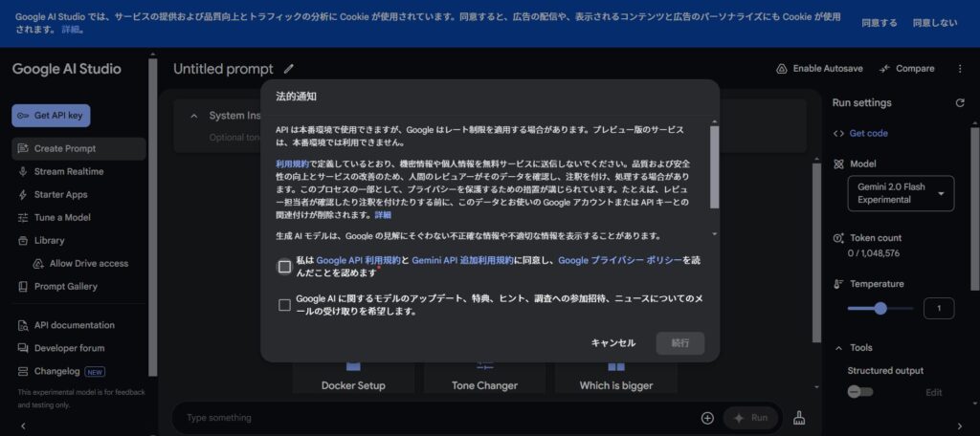Click the Edit link for Structured output
Image resolution: width=980 pixels, height=436 pixels.
[x=933, y=393]
